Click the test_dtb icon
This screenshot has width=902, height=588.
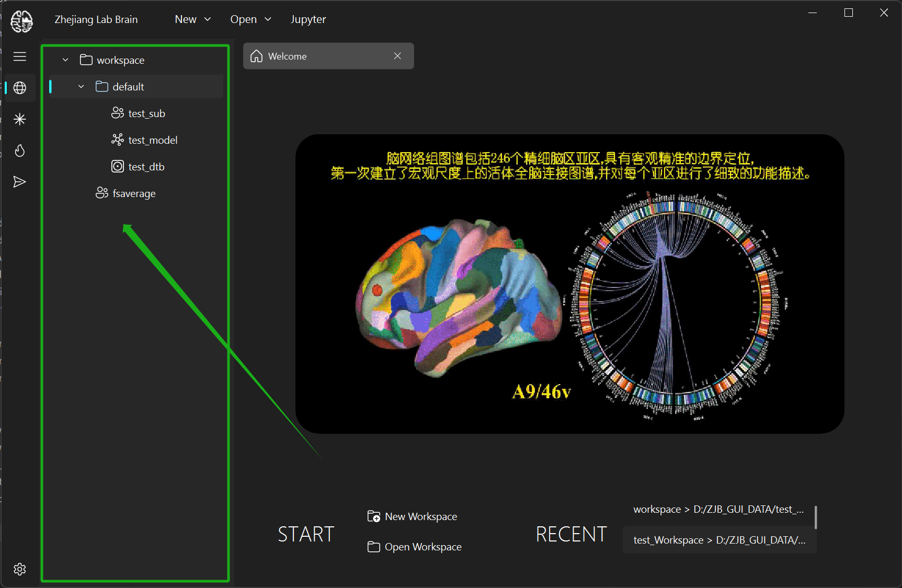118,166
